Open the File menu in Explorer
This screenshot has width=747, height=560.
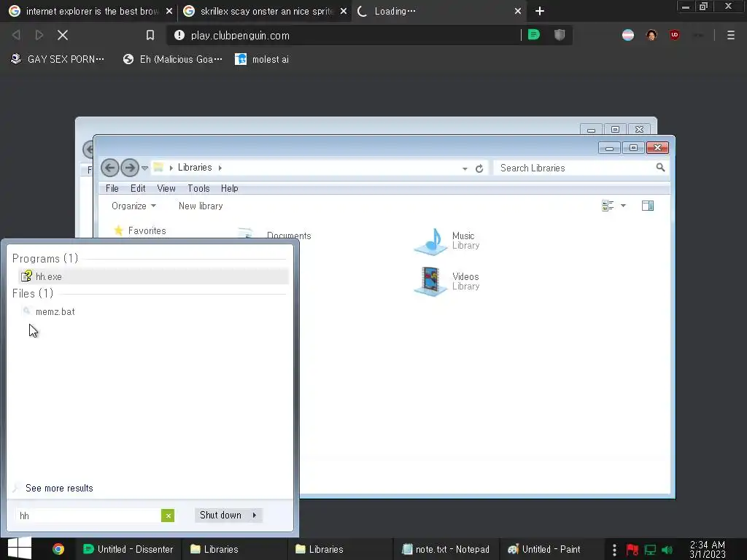(112, 189)
